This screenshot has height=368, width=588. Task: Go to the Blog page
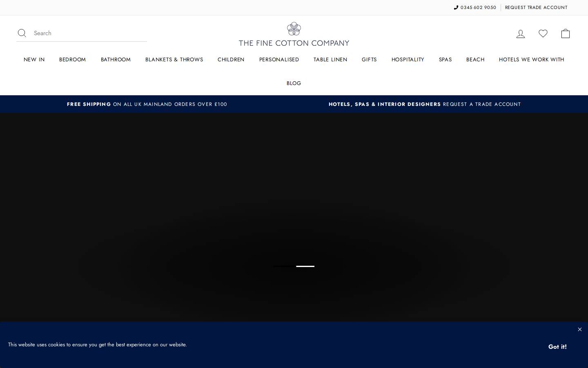click(294, 83)
